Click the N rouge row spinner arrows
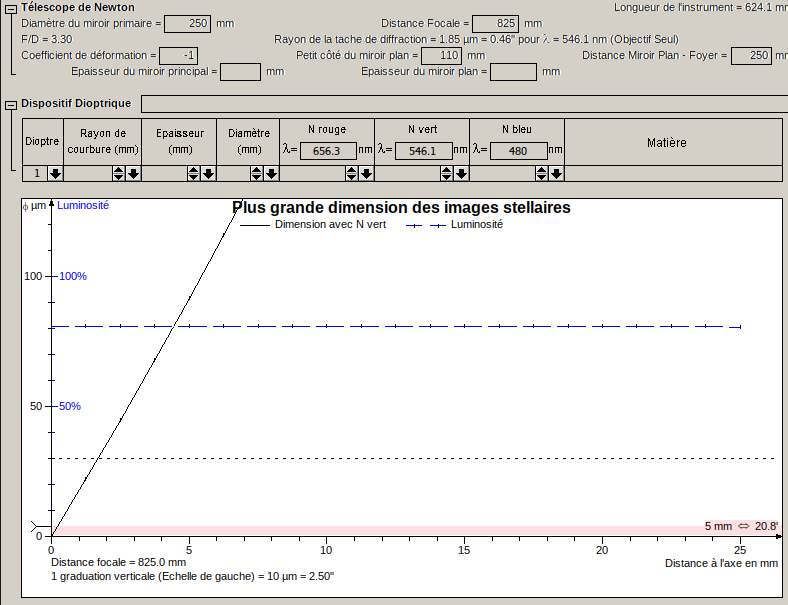Screen dimensions: 788x605 click(352, 174)
